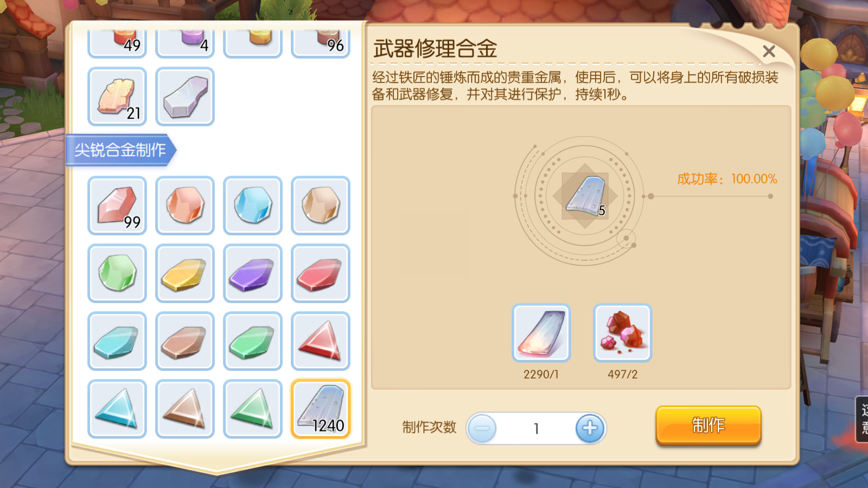This screenshot has width=868, height=488.
Task: Select the red triangle alloy
Action: coord(321,341)
